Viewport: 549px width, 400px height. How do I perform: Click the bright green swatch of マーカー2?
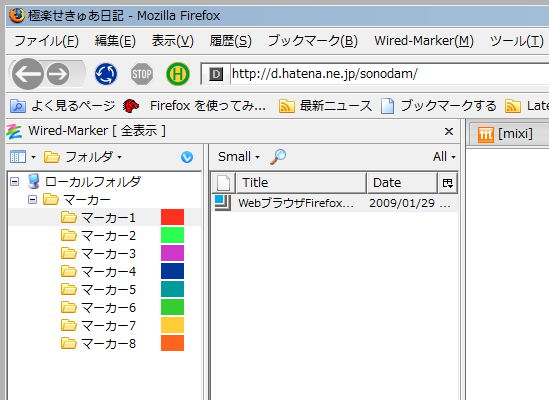click(x=172, y=235)
